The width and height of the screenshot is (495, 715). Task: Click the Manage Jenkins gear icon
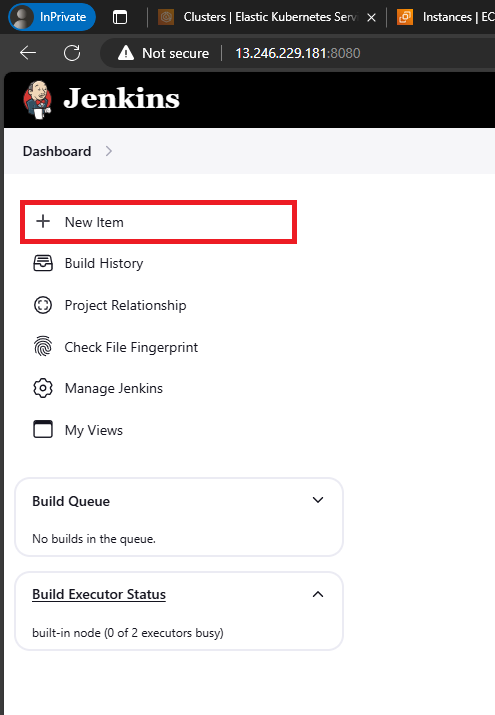coord(43,388)
